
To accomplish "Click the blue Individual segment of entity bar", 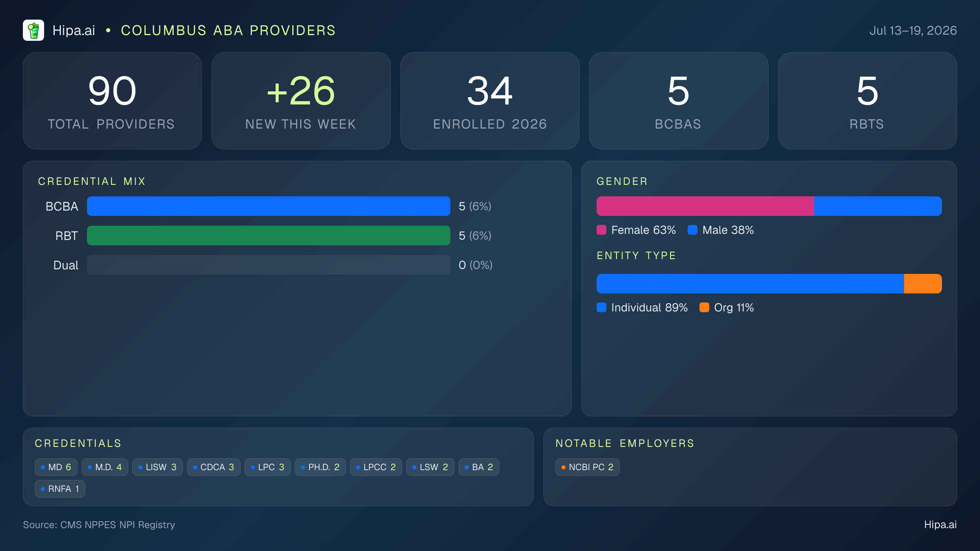I will [750, 284].
